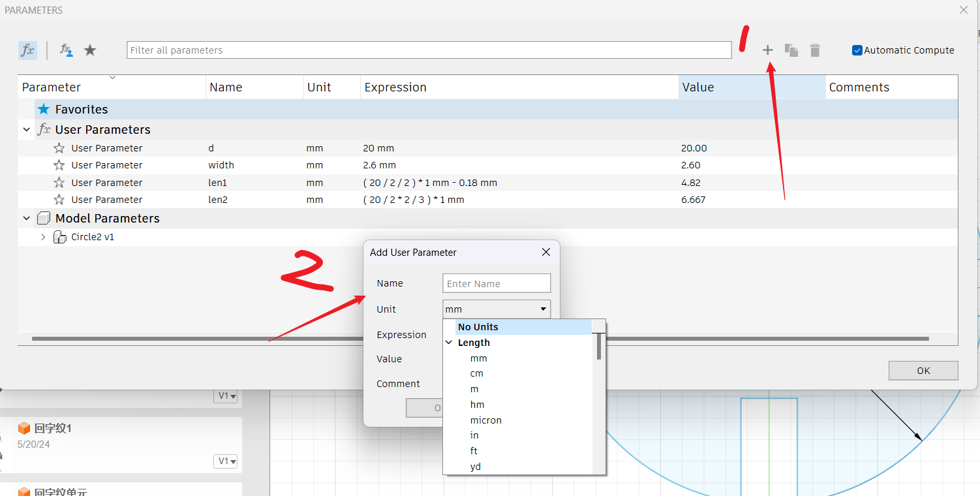This screenshot has width=980, height=496.
Task: Click the fx all parameters filter icon
Action: 27,50
